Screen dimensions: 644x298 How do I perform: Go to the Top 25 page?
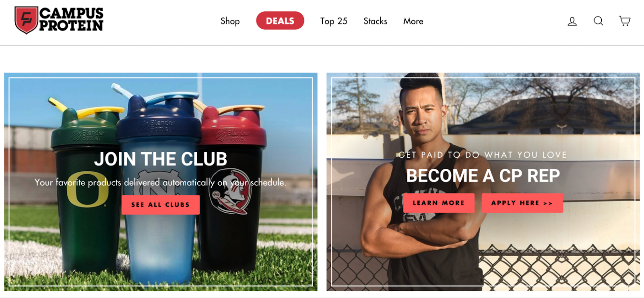pos(334,21)
